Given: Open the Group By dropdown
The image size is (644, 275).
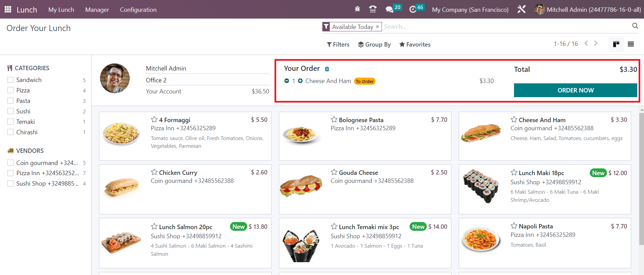Looking at the screenshot, I should (374, 45).
